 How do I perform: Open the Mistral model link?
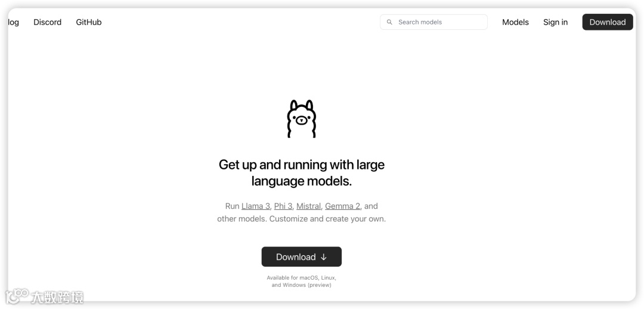308,206
